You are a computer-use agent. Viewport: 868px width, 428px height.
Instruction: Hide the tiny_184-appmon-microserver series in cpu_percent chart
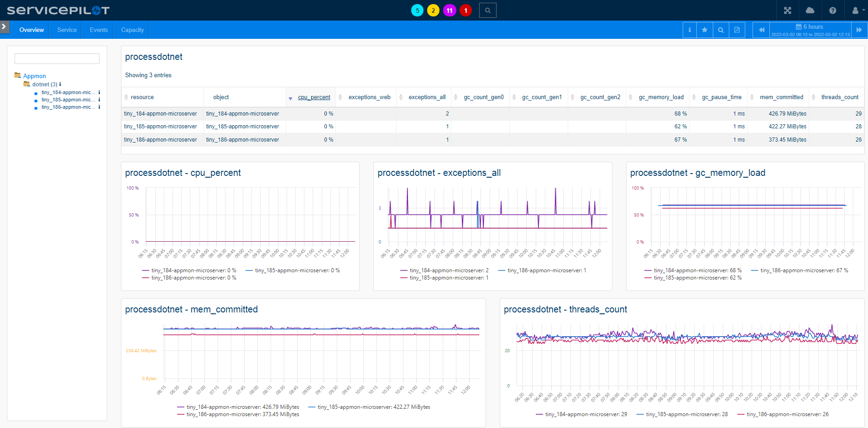pyautogui.click(x=189, y=270)
